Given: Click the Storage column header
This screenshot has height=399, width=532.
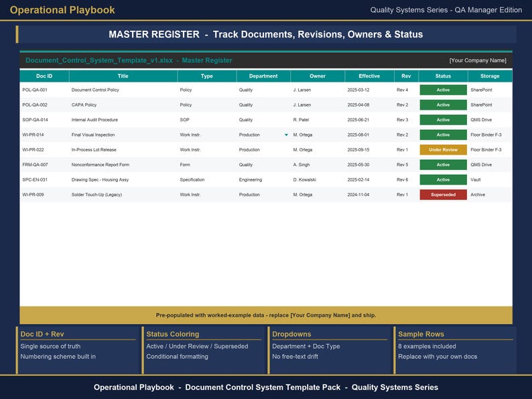Looking at the screenshot, I should [490, 76].
